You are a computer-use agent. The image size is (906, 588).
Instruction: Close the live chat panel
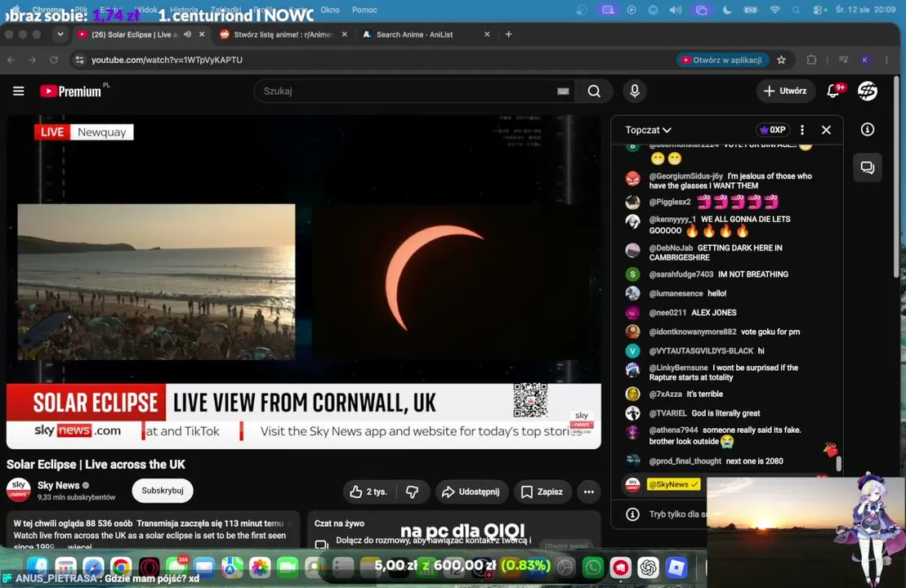tap(826, 130)
